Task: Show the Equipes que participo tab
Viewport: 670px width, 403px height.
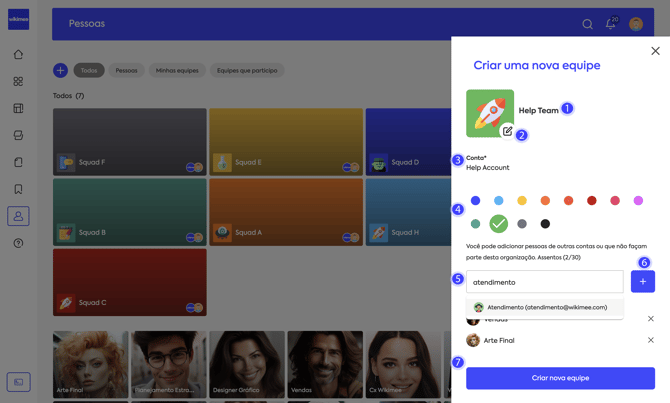Action: [247, 70]
